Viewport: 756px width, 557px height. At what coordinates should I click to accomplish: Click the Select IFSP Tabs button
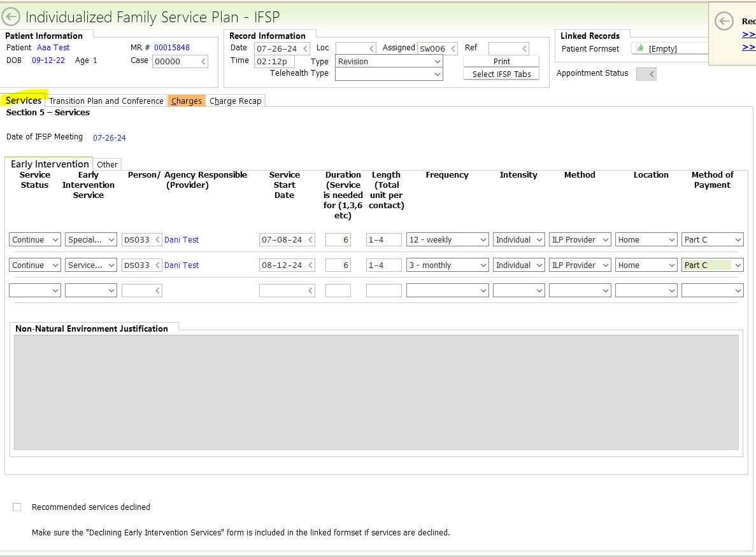[x=501, y=74]
